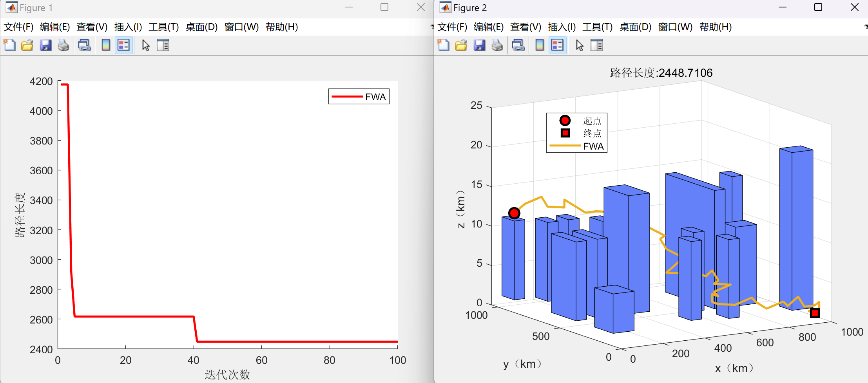868x383 pixels.
Task: Click 窗口(W) in Figure 2 menu bar
Action: [675, 27]
